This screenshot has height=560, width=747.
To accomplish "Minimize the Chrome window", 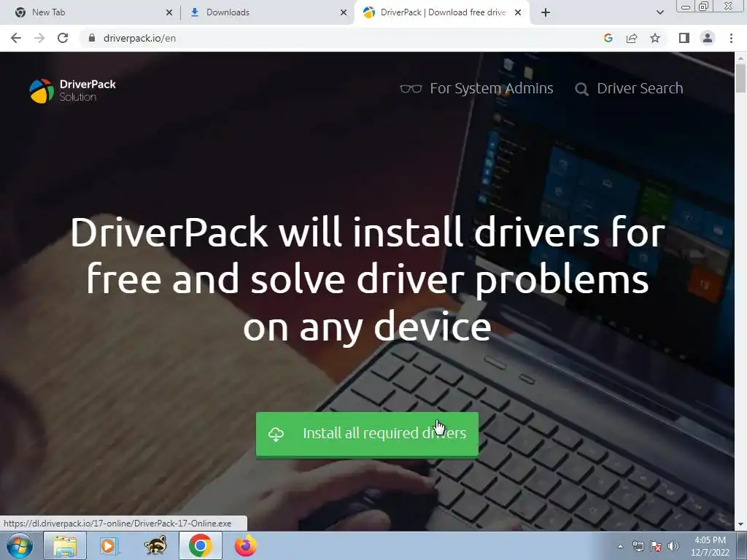I will pyautogui.click(x=686, y=6).
